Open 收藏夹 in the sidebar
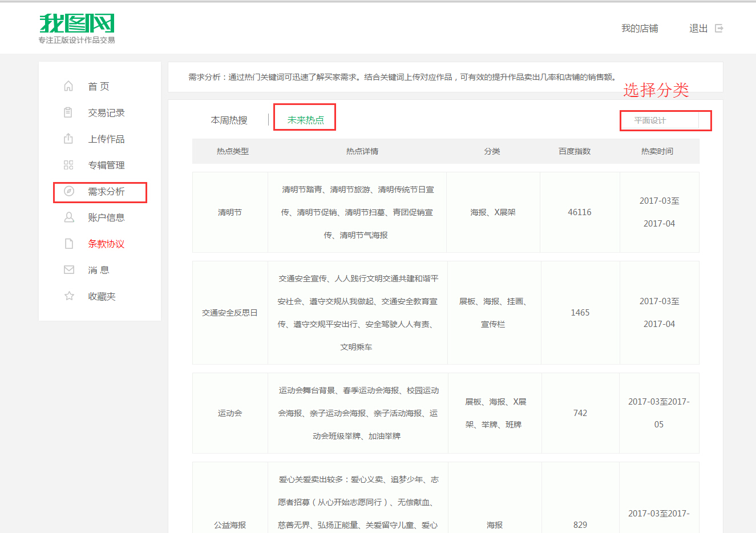 102,296
